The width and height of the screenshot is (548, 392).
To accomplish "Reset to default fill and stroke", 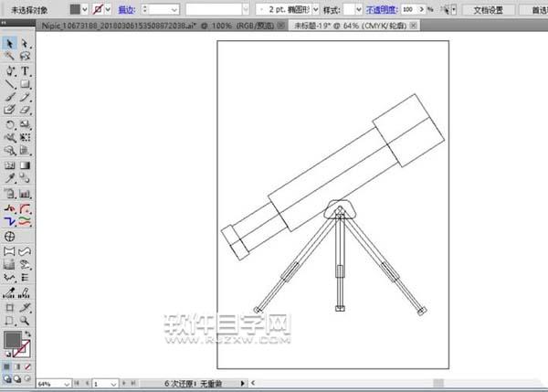I will 7,355.
